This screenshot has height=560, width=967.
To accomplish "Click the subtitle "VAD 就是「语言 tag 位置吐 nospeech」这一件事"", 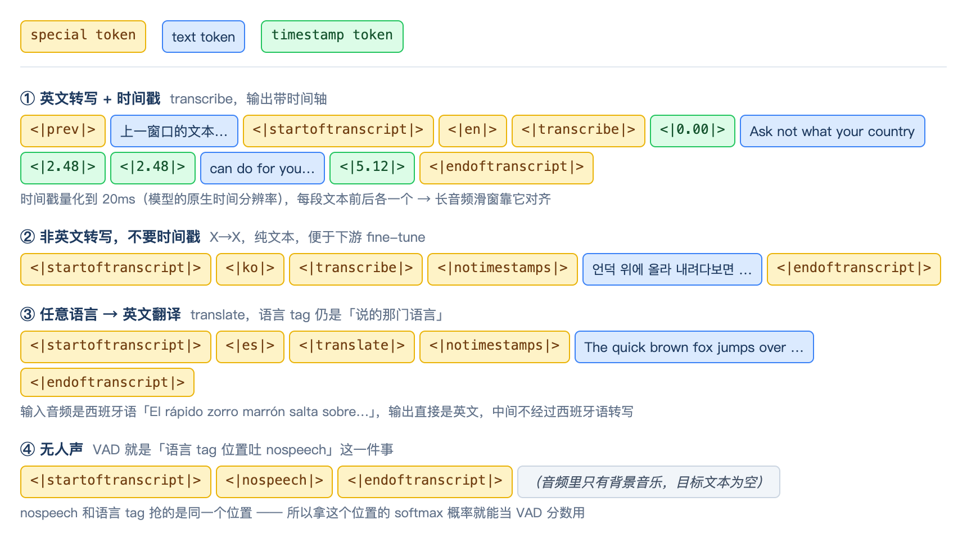I will click(x=243, y=450).
